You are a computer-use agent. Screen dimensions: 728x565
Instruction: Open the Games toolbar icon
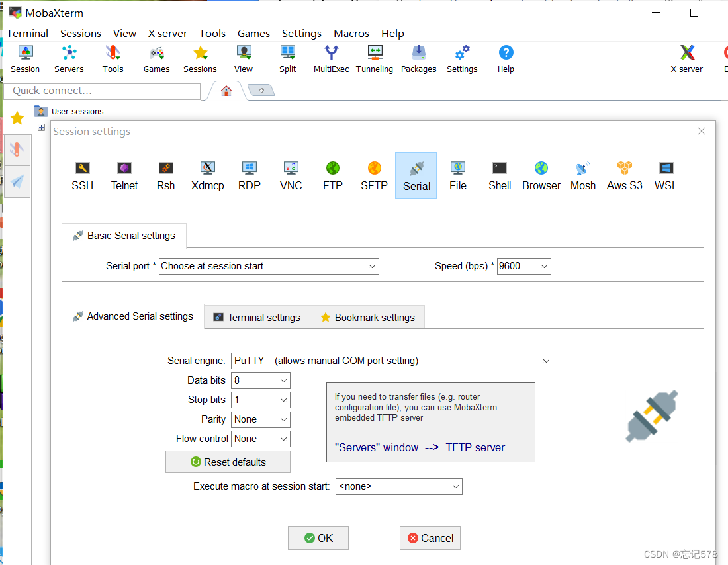click(156, 59)
